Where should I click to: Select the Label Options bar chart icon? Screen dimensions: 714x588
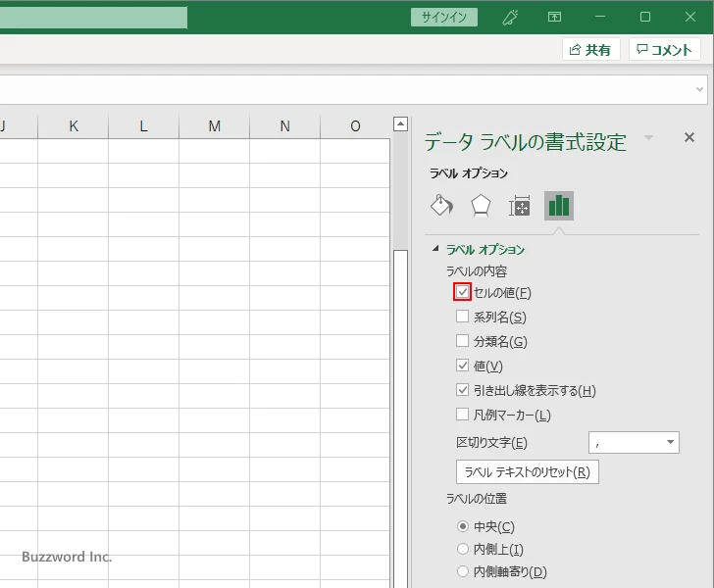pyautogui.click(x=559, y=206)
